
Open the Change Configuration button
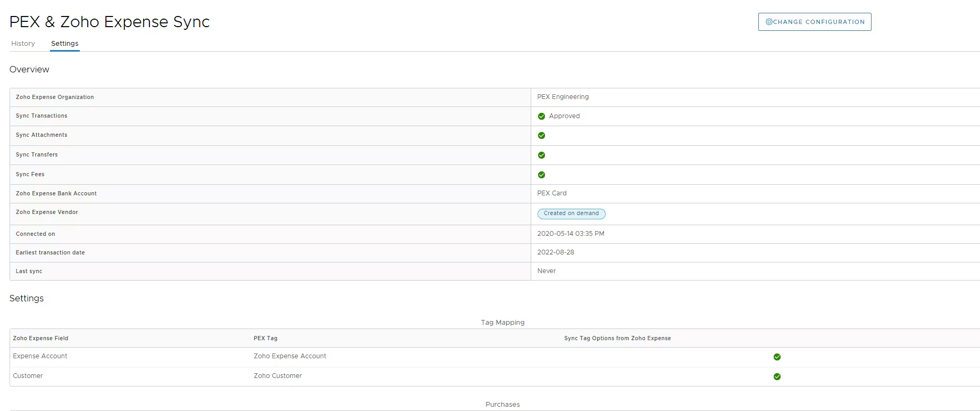815,22
